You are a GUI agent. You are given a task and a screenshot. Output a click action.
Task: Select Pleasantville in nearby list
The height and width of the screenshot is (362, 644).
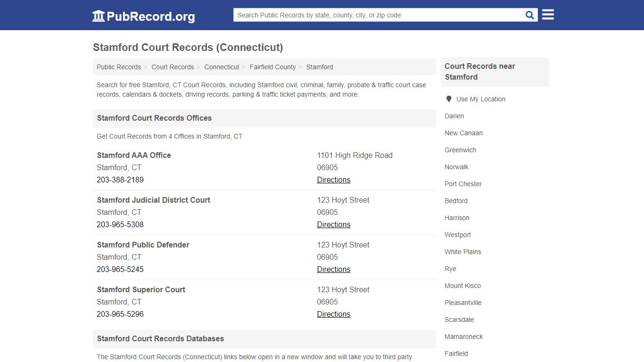tap(463, 303)
